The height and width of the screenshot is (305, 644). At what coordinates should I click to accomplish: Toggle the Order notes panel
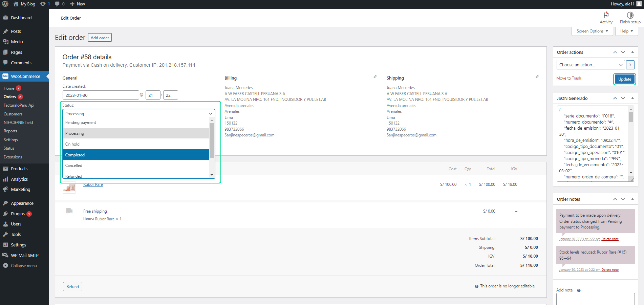(x=632, y=199)
